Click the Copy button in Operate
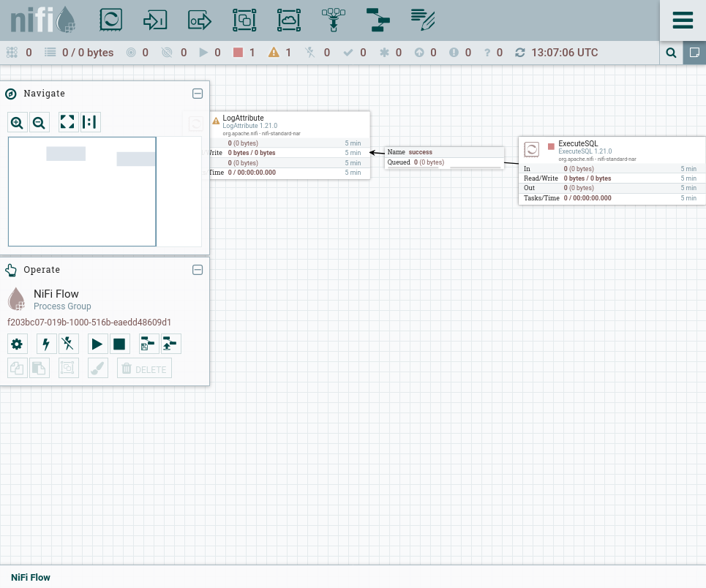Viewport: 706px width, 588px height. coord(17,369)
